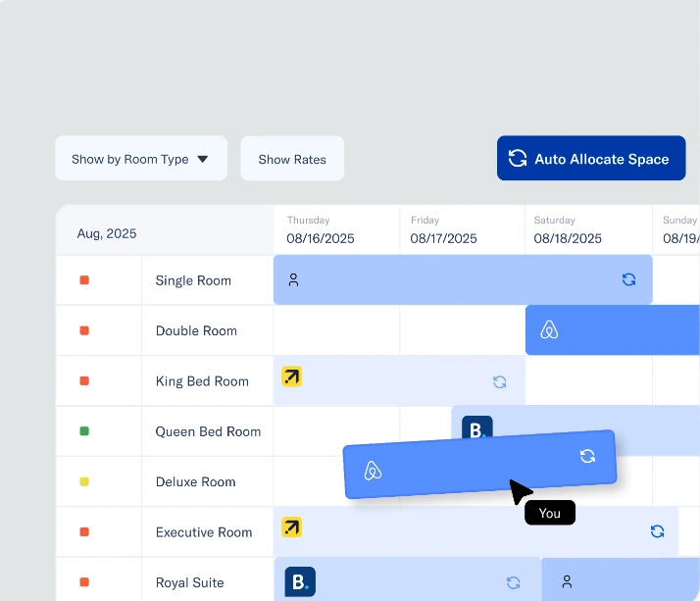700x601 pixels.
Task: Click the Airbnb icon on the dragged booking
Action: (x=373, y=471)
